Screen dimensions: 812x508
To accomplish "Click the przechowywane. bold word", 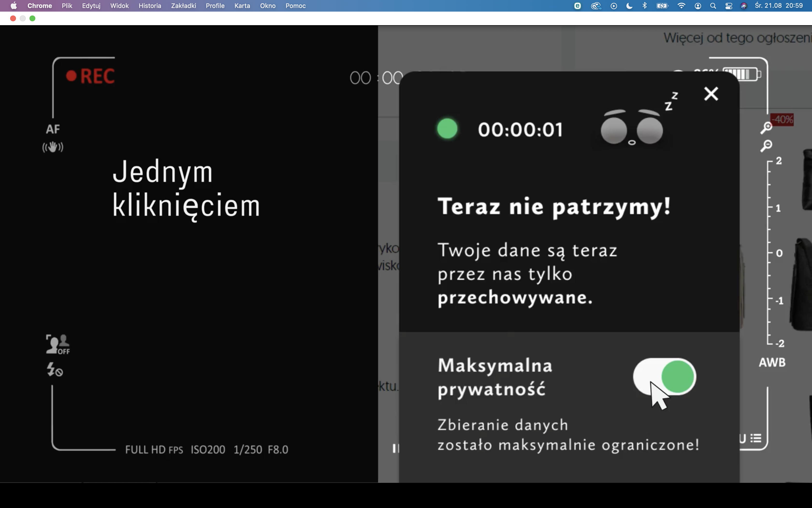I will [515, 298].
